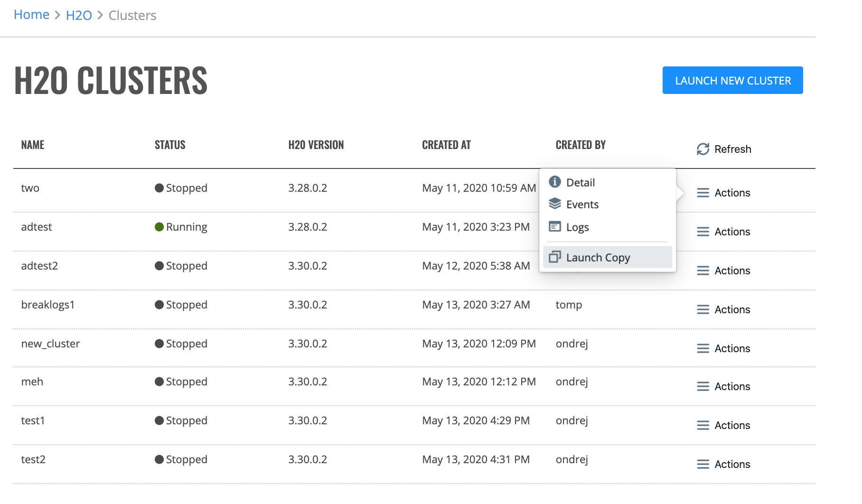Click the Refresh label text
862x504 pixels.
733,149
